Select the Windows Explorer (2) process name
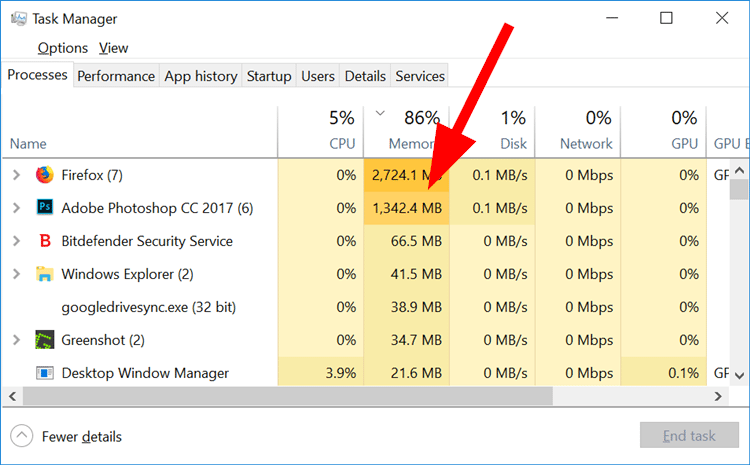This screenshot has height=465, width=750. (127, 274)
